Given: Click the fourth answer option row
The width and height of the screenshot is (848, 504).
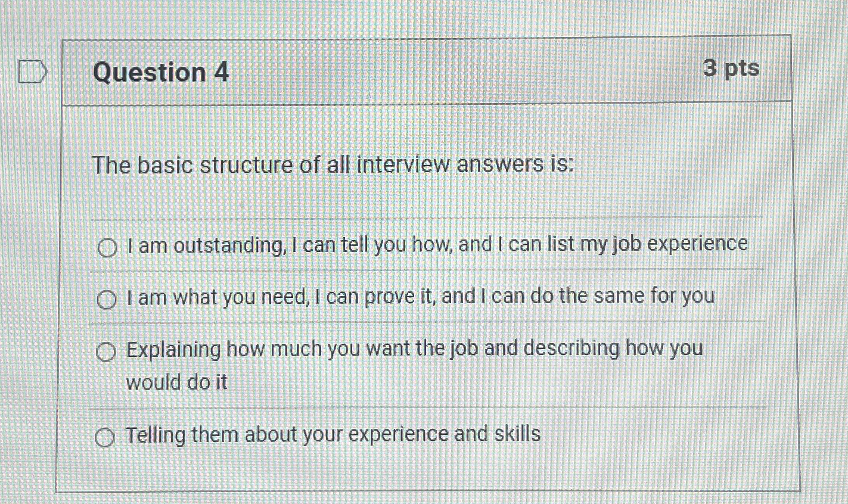Looking at the screenshot, I should tap(332, 435).
